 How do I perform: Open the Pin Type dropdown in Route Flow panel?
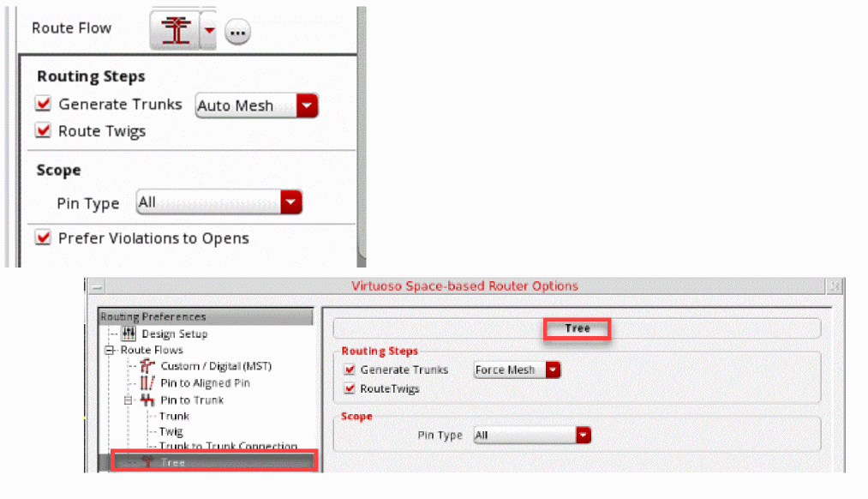pos(219,202)
